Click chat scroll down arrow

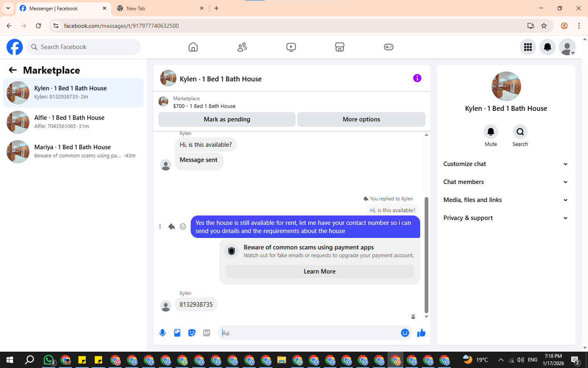[x=426, y=317]
